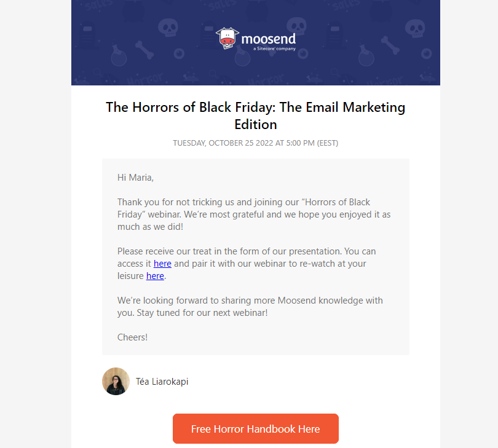Open the second 'here' link to re-watch webinar
This screenshot has height=448, width=498.
pos(155,276)
